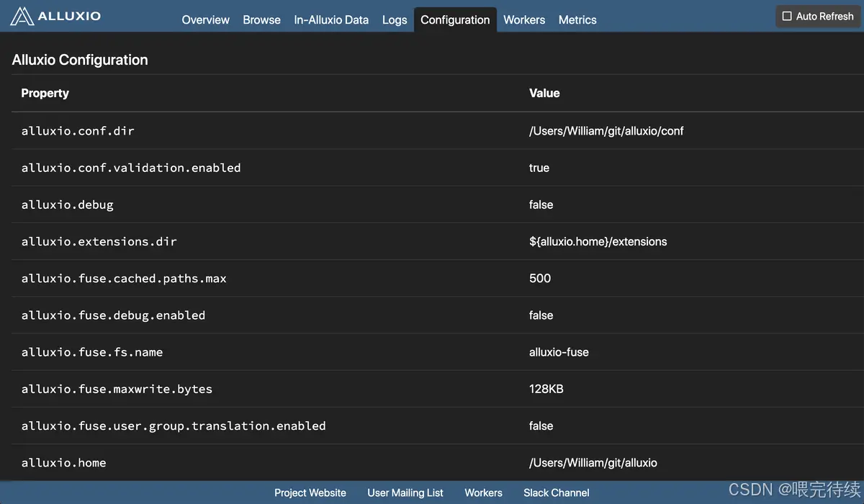The height and width of the screenshot is (504, 864).
Task: Select the alluxio.fuse.cached.paths.max property
Action: pyautogui.click(x=124, y=279)
